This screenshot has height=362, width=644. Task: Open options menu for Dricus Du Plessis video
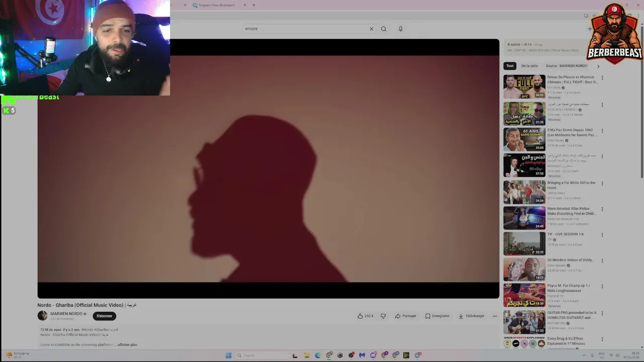(602, 78)
